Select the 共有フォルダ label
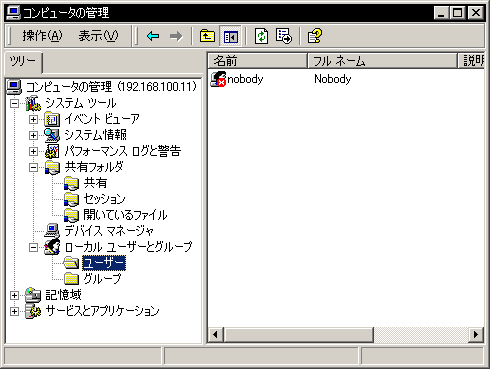The height and width of the screenshot is (369, 490). [x=94, y=167]
